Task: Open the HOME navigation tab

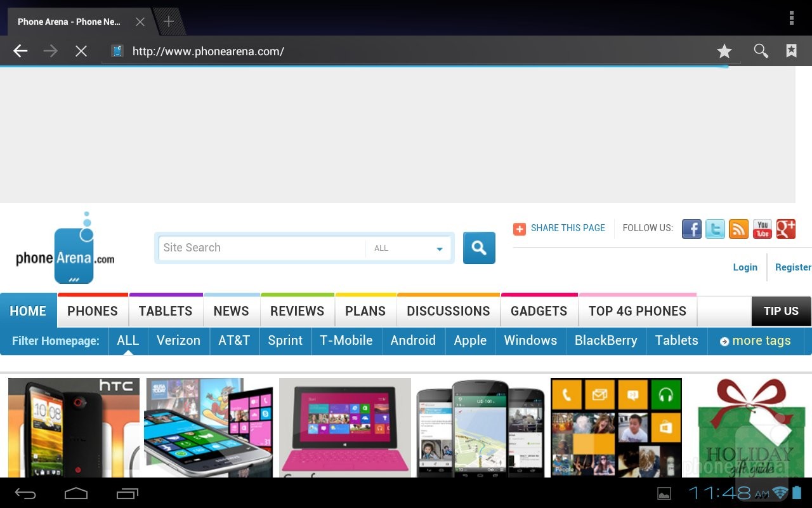Action: (x=29, y=311)
